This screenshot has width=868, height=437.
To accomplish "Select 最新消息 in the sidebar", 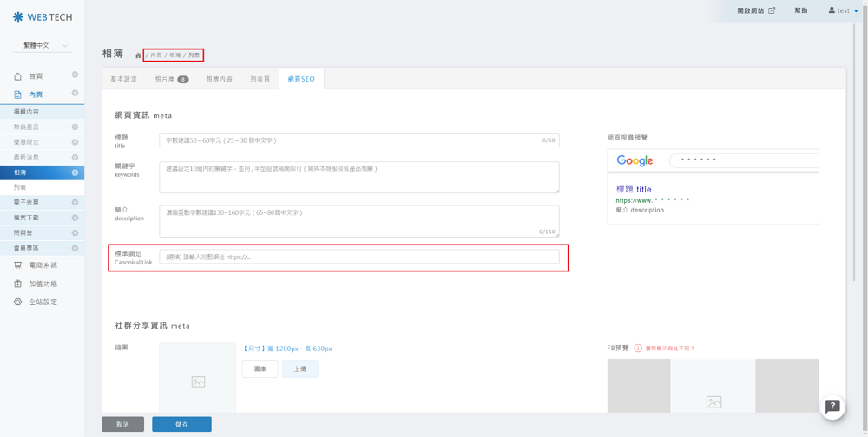I will click(27, 158).
